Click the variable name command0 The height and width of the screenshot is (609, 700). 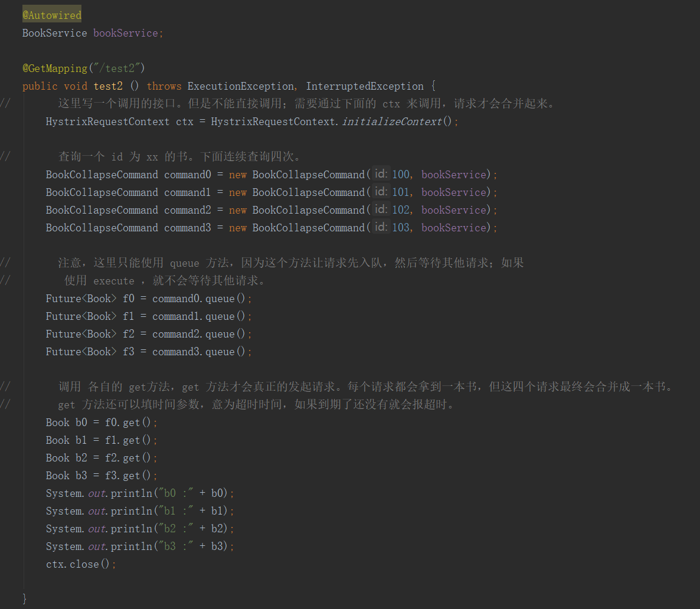(187, 174)
